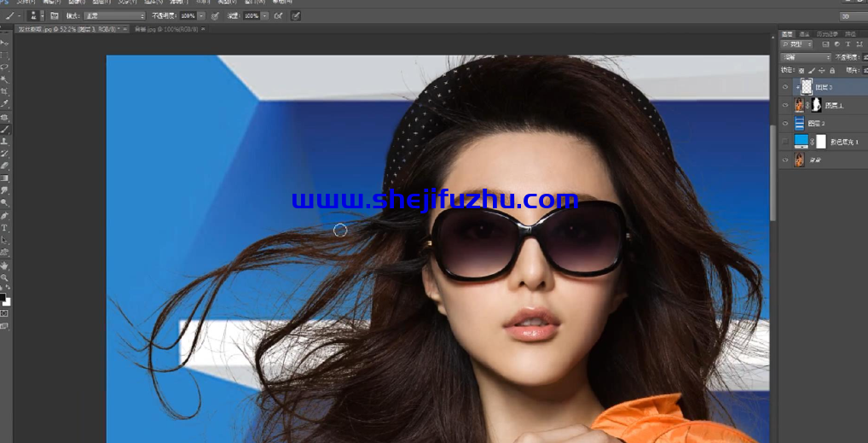Select the Horizontal Type tool
This screenshot has width=868, height=443.
point(5,227)
